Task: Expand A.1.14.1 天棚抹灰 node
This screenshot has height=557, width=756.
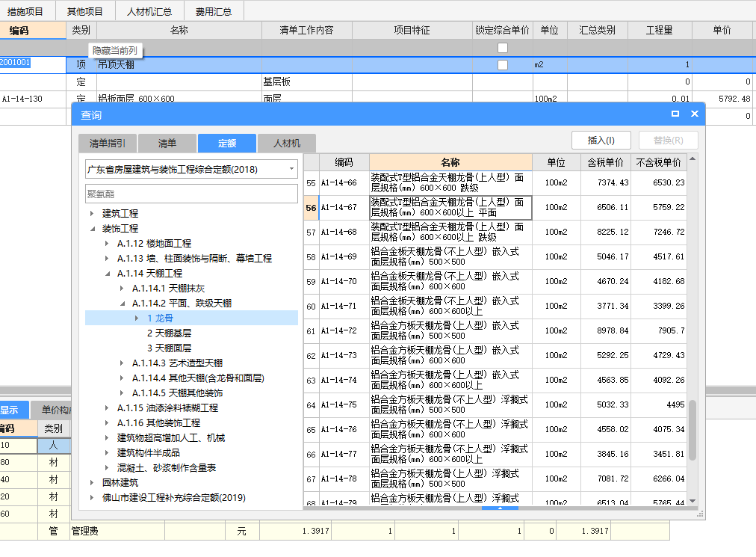Action: pyautogui.click(x=122, y=288)
